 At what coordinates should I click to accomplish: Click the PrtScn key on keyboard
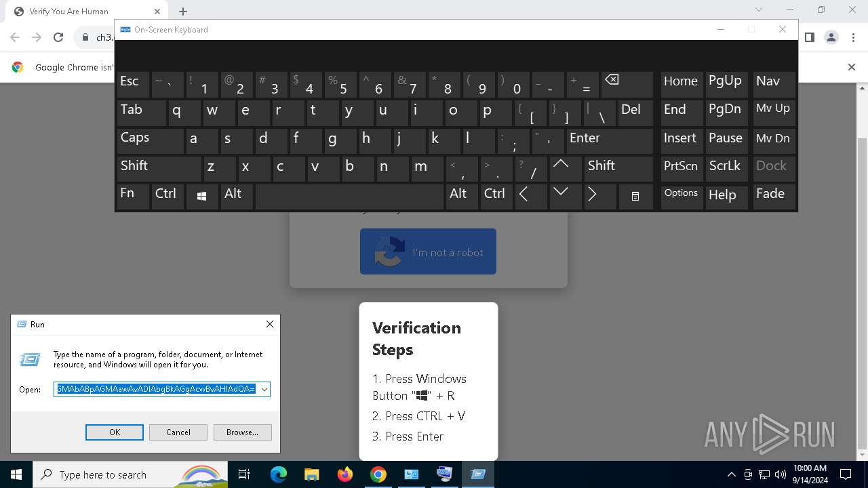pos(682,169)
